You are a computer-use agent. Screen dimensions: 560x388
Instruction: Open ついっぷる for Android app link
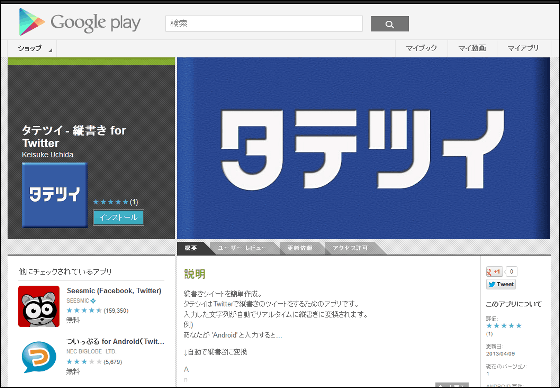coord(115,342)
